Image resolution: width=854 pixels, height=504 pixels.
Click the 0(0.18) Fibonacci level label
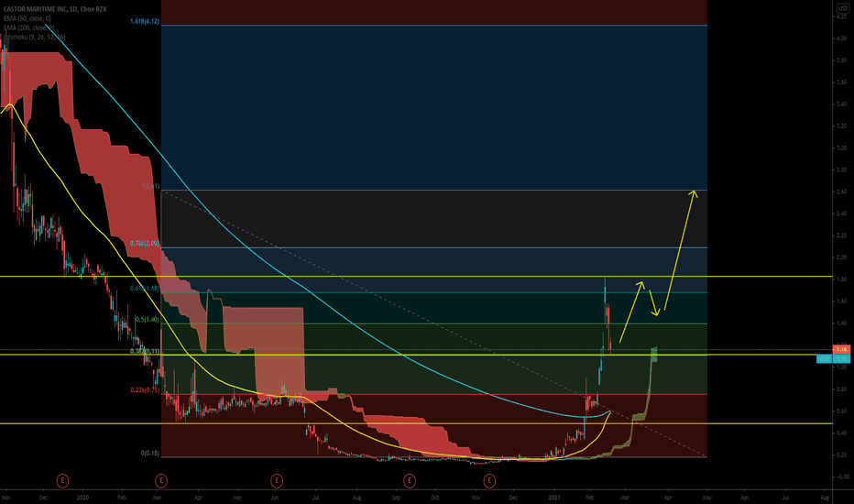[150, 454]
